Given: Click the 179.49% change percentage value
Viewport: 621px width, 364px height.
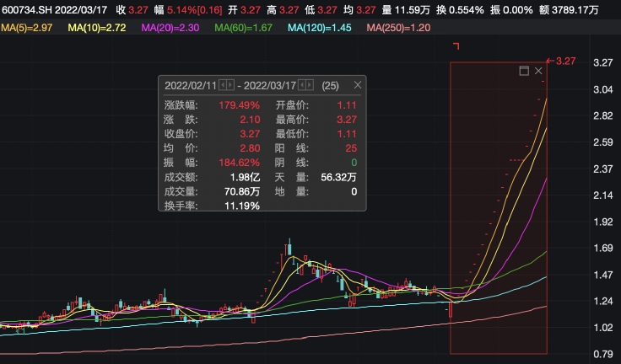Looking at the screenshot, I should click(x=240, y=105).
